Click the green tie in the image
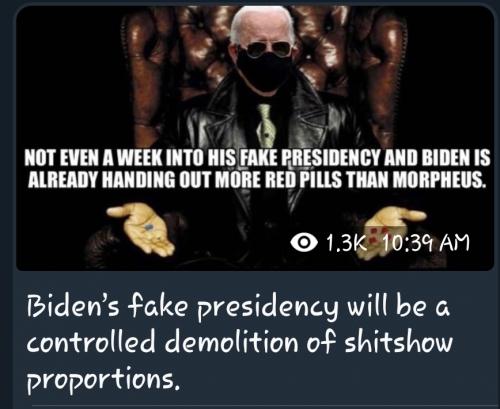This screenshot has height=409, width=500. (x=266, y=124)
